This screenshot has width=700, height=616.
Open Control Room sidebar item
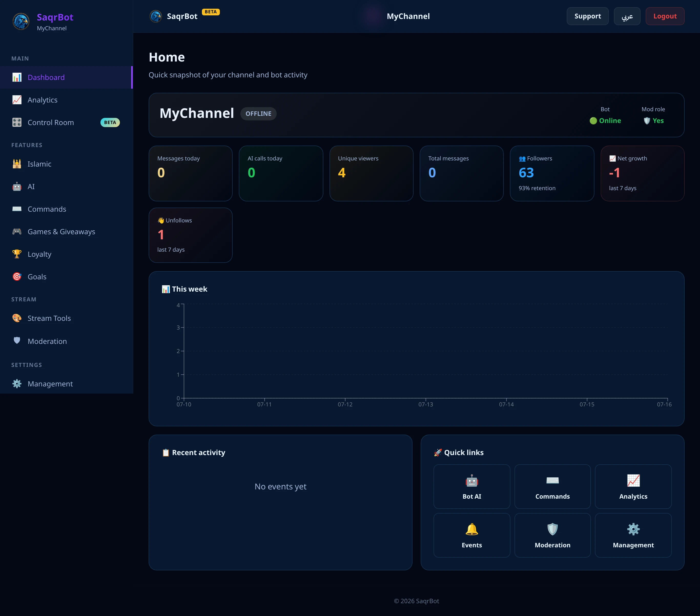pyautogui.click(x=66, y=122)
